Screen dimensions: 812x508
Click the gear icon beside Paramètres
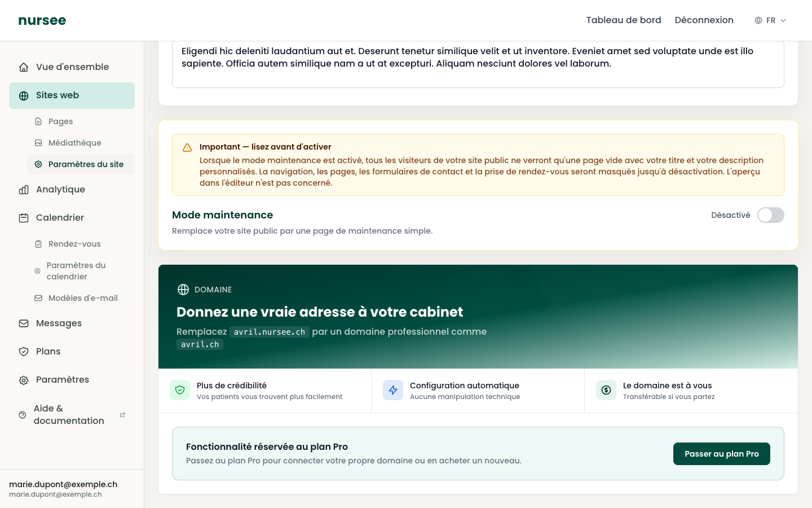tap(24, 380)
